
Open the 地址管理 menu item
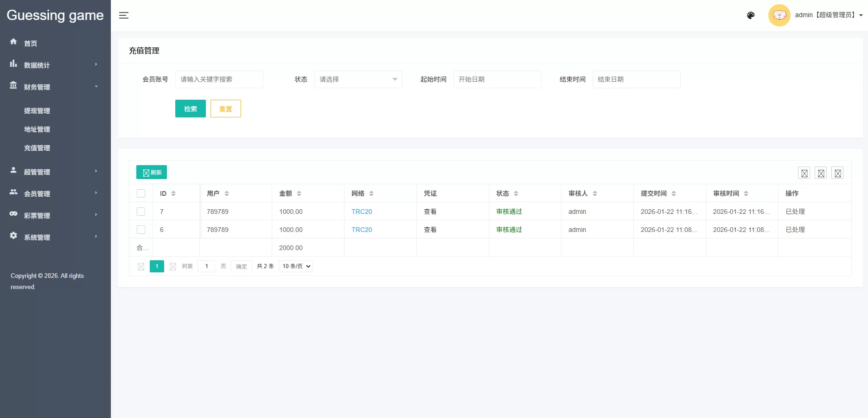pyautogui.click(x=37, y=129)
